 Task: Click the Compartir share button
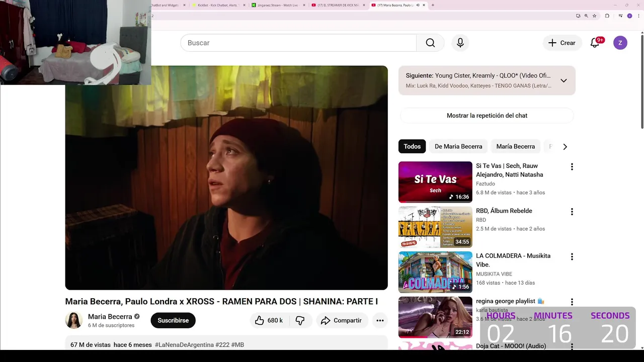coord(342,320)
